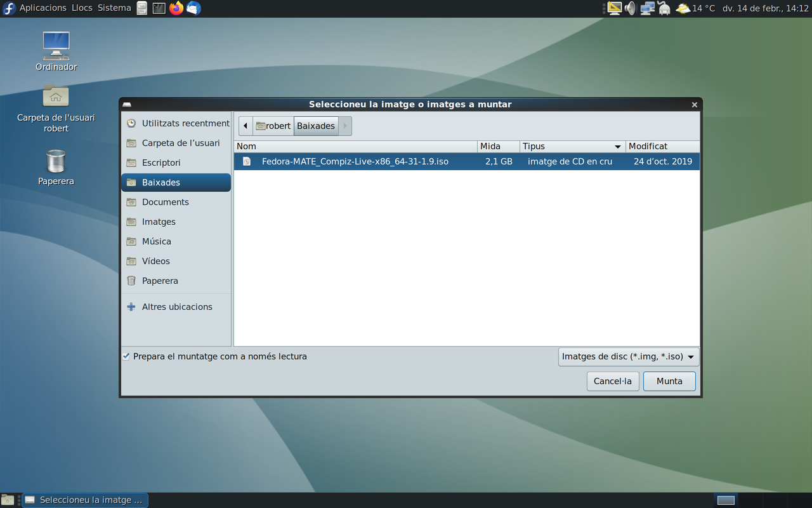
Task: Go to Vídeos in the sidebar
Action: pyautogui.click(x=176, y=261)
